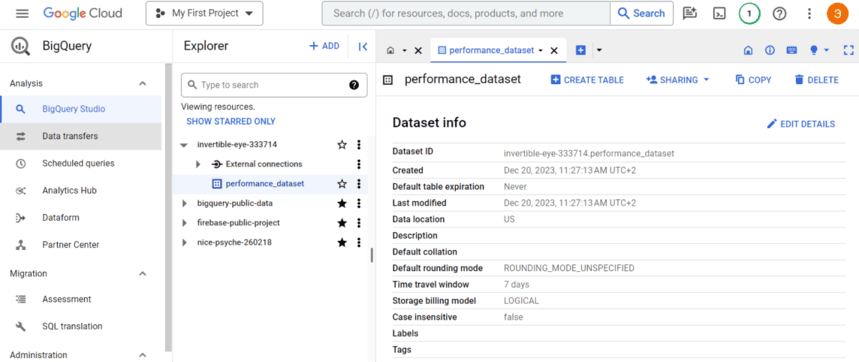Open actions menu for External connections
Viewport: 859px width, 362px height.
pyautogui.click(x=359, y=164)
